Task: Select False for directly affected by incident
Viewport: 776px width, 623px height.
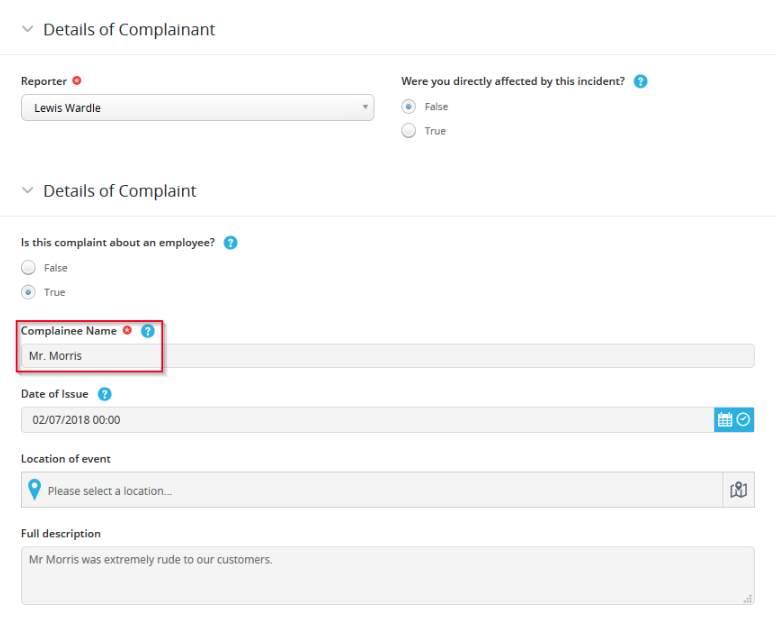Action: [x=408, y=106]
